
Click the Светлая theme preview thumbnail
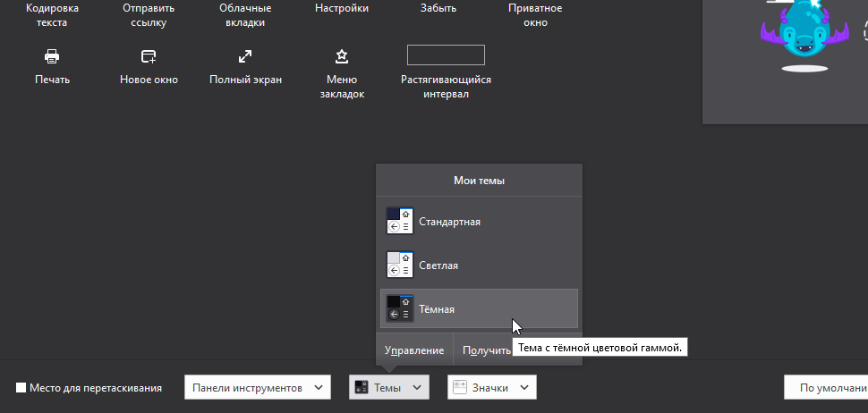click(400, 265)
